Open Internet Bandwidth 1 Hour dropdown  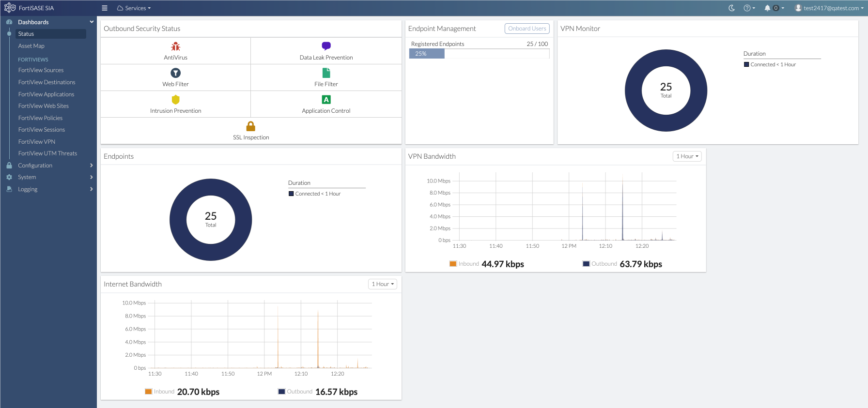tap(382, 284)
